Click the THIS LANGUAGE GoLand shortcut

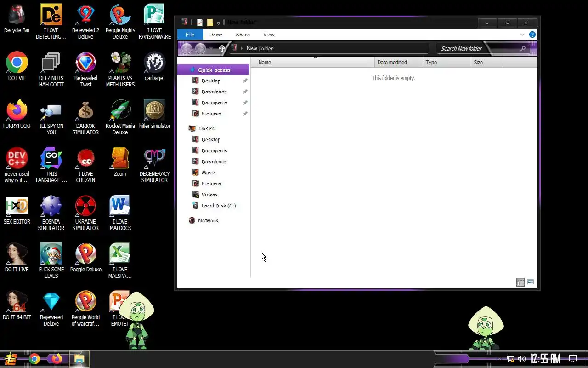click(51, 165)
